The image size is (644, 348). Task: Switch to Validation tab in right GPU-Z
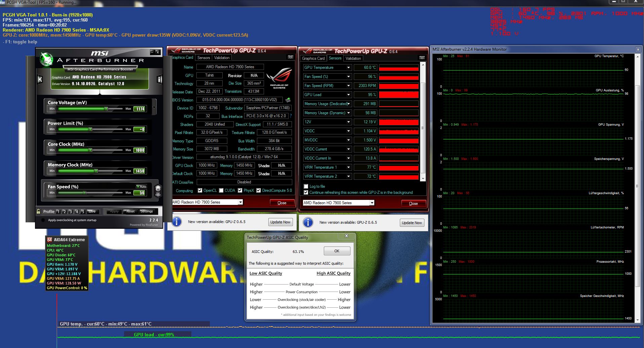(x=353, y=58)
